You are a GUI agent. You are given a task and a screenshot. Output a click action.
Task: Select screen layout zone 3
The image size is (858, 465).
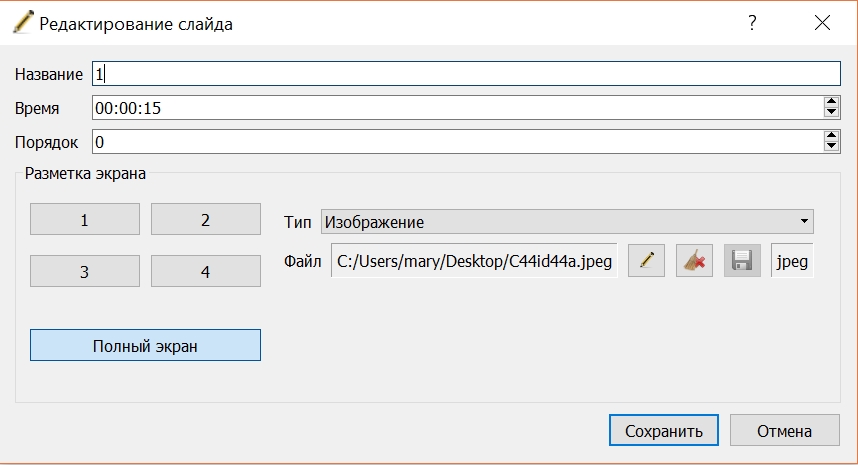coord(85,271)
